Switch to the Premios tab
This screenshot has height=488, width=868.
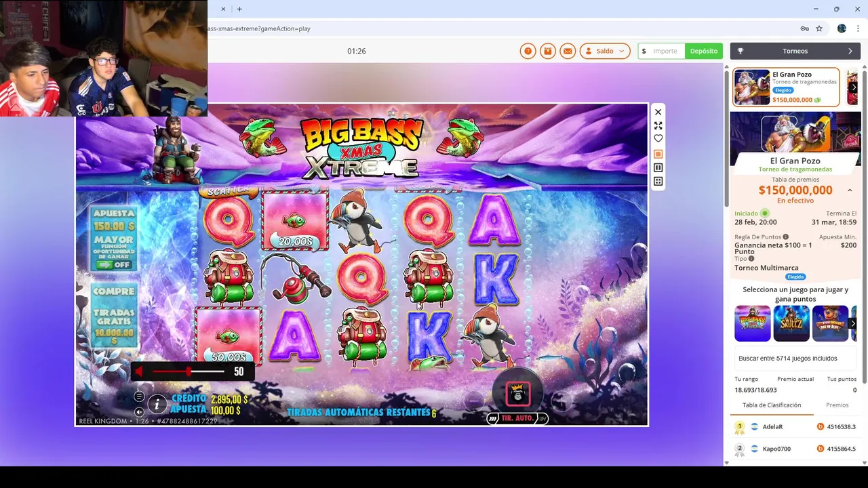click(x=837, y=405)
